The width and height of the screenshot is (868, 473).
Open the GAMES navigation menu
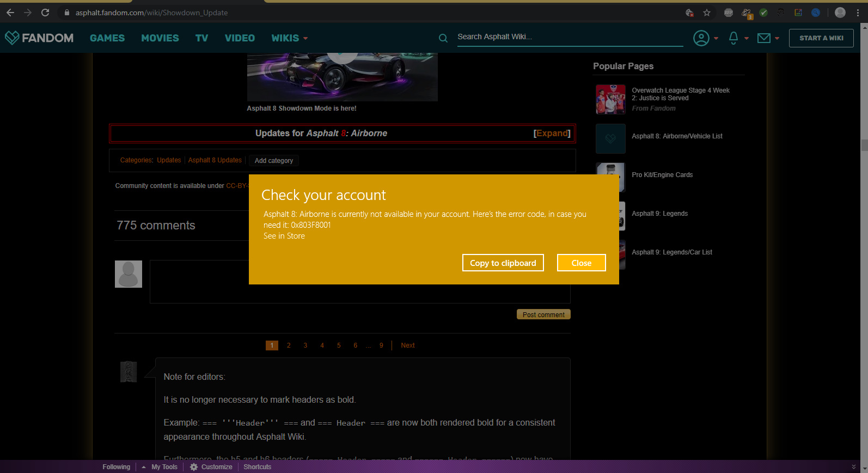click(107, 38)
